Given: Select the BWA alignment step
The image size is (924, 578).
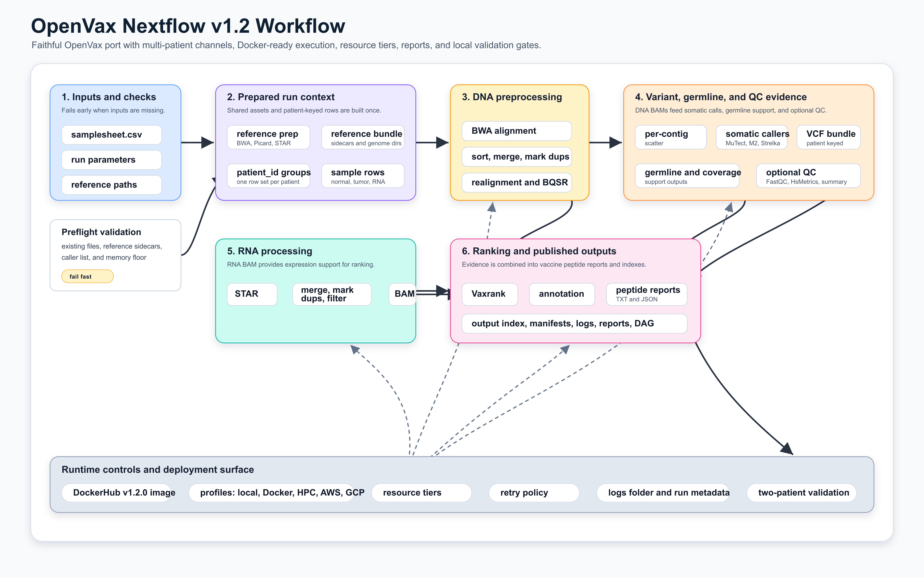Looking at the screenshot, I should [517, 131].
